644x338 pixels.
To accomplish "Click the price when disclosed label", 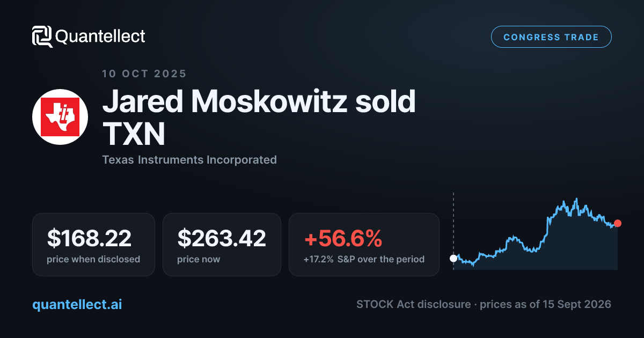I will [x=93, y=259].
